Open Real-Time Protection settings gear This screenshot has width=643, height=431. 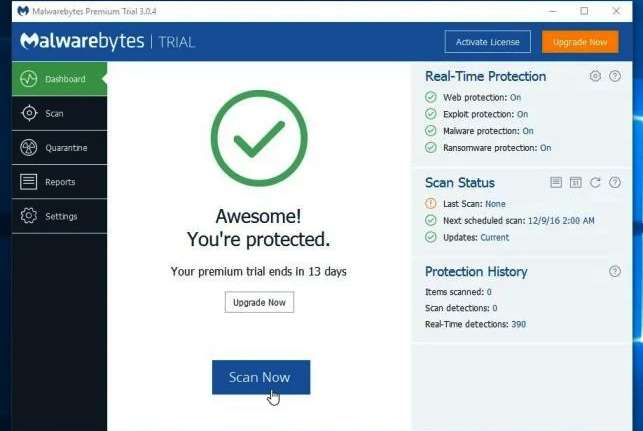595,76
